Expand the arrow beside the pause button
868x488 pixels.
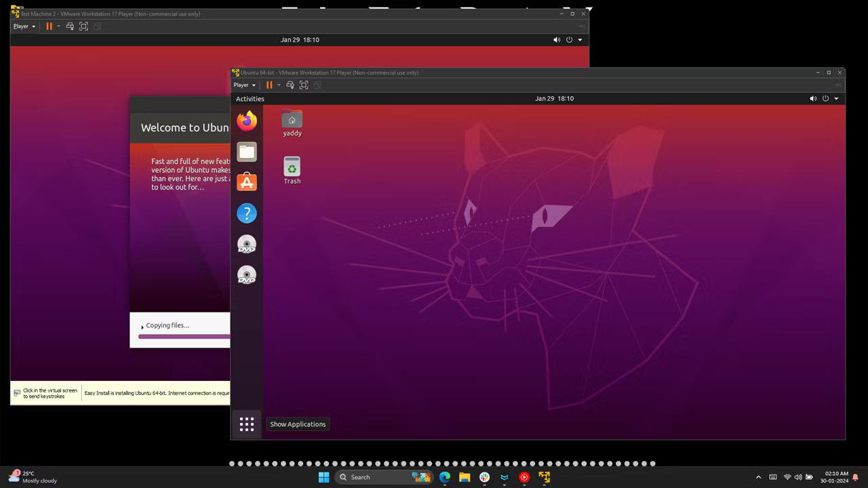278,85
